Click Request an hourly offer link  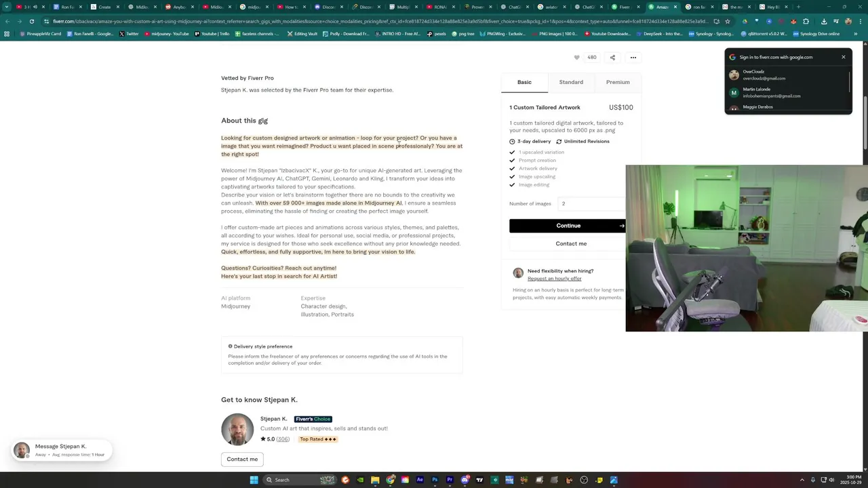click(554, 279)
